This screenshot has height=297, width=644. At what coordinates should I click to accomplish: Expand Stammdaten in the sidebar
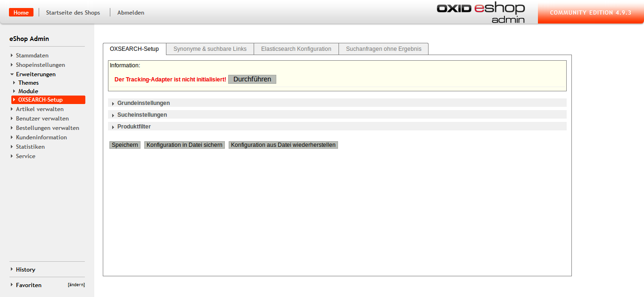32,56
